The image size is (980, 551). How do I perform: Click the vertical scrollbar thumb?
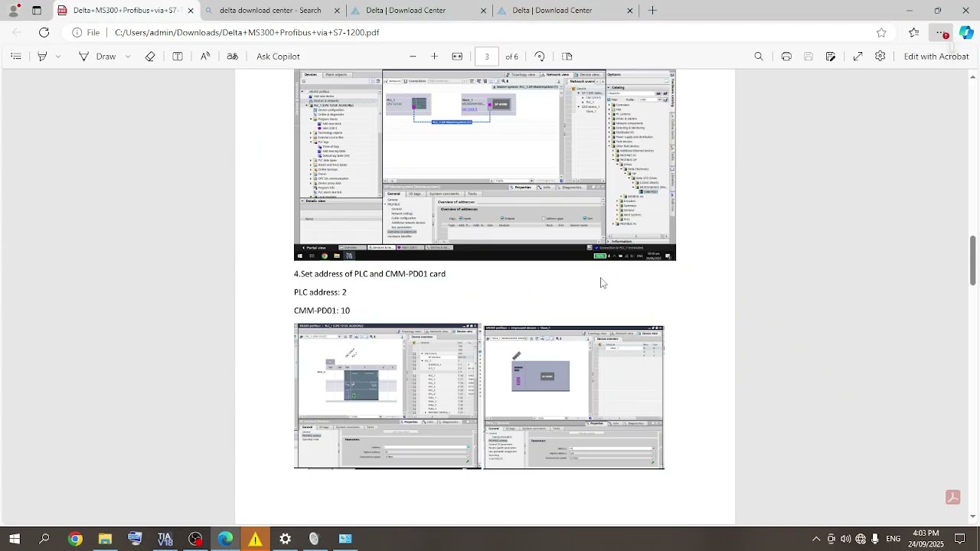[x=973, y=260]
